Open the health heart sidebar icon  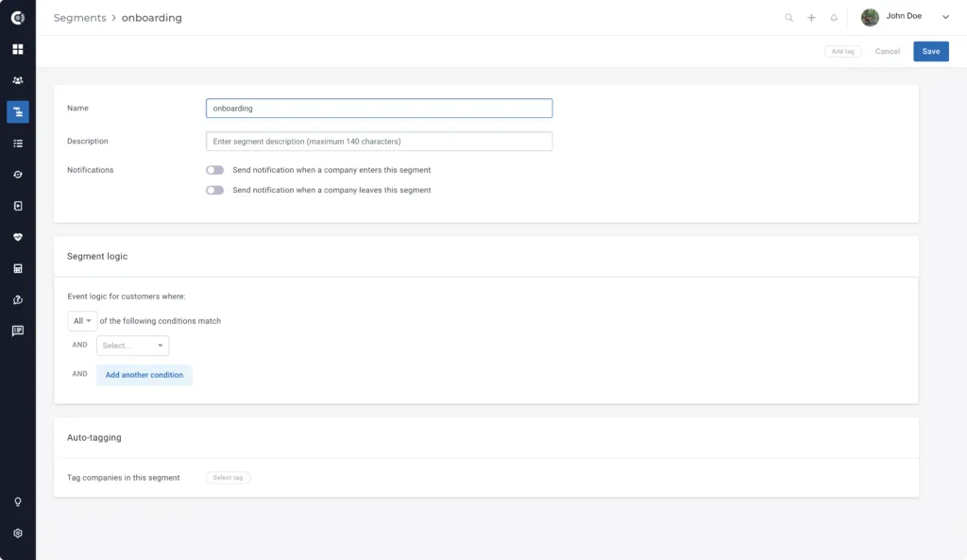coord(18,237)
